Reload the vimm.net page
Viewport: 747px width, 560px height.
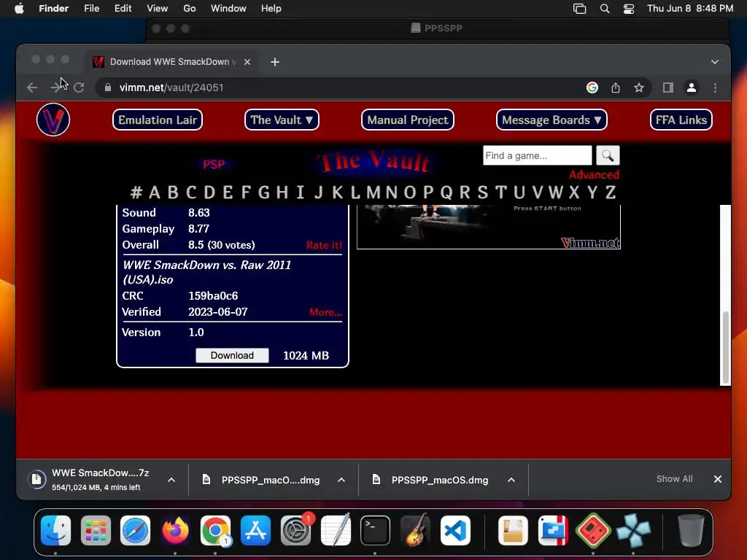coord(79,87)
